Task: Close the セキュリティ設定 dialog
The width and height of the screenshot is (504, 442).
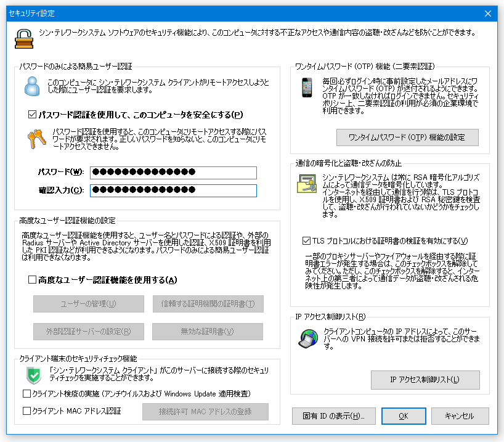Action: [487, 14]
